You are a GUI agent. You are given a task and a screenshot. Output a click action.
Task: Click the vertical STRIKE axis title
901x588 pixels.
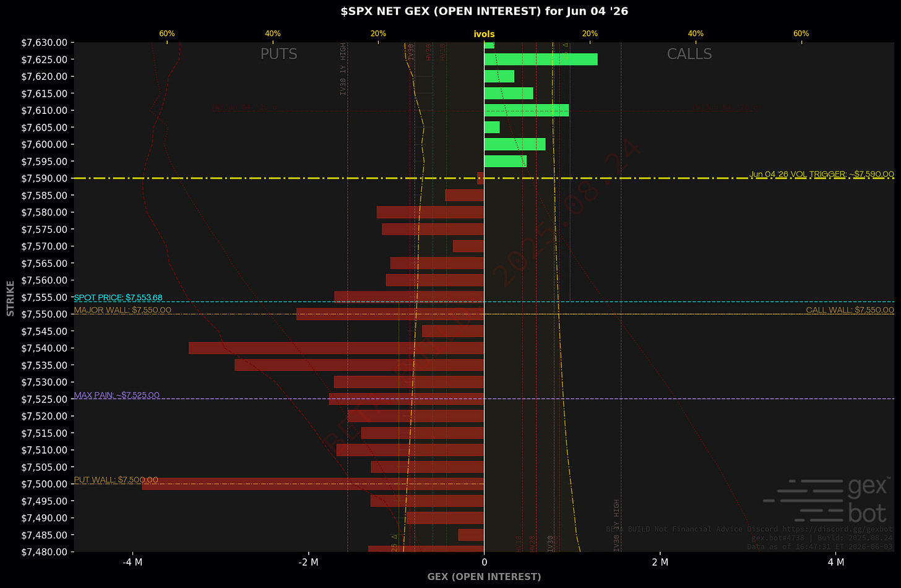pos(11,298)
